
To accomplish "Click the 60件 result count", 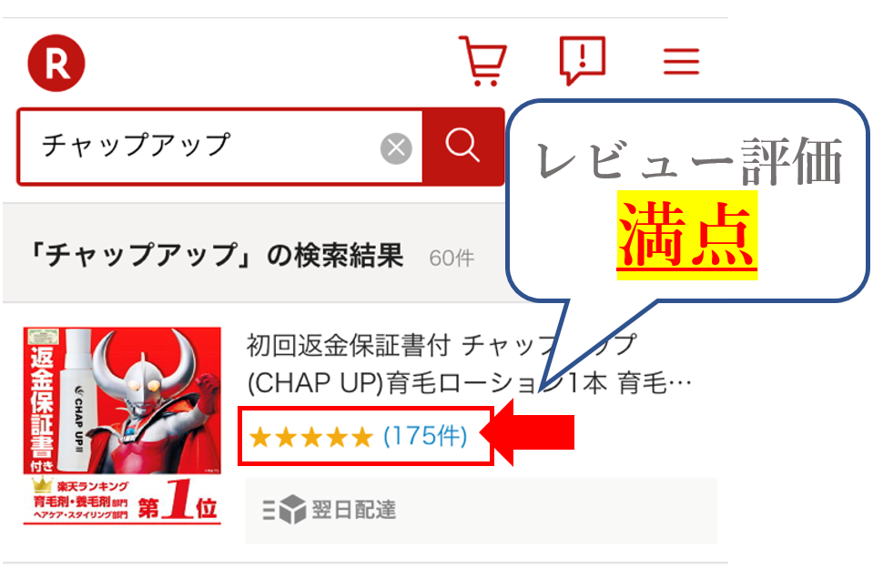I will click(x=452, y=259).
